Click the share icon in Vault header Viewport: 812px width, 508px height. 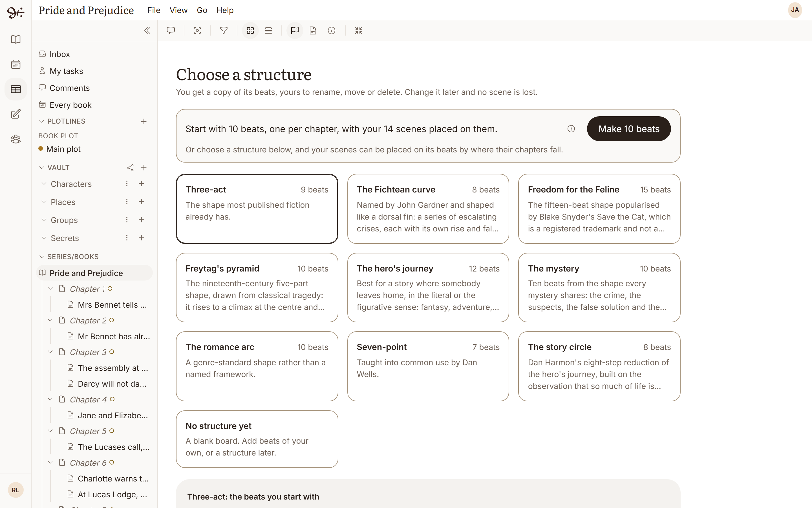click(130, 168)
